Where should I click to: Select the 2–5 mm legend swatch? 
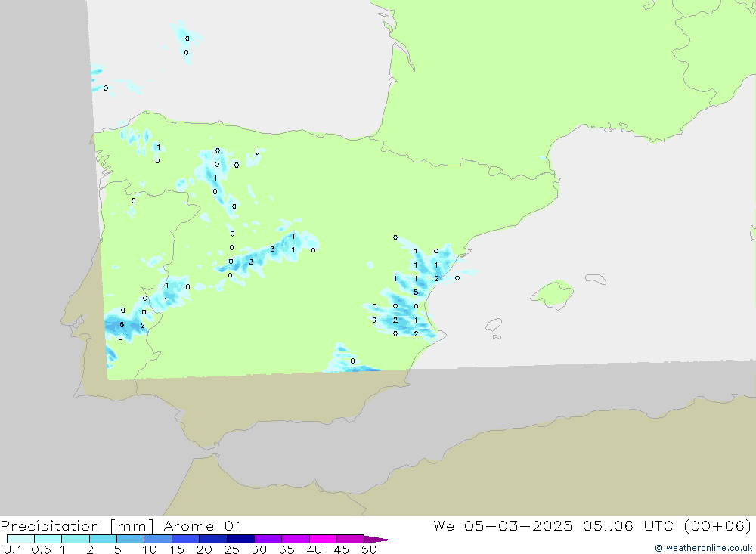click(x=103, y=539)
